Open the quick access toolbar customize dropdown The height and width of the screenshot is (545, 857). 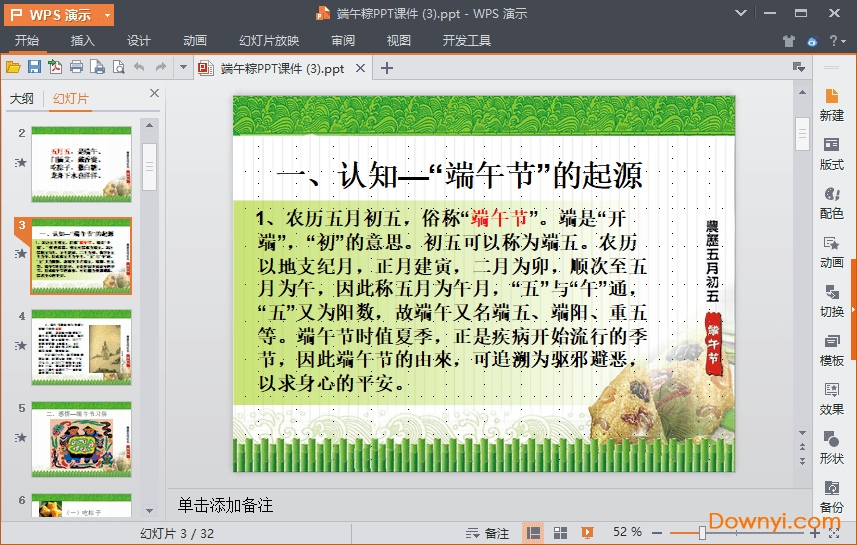[x=183, y=67]
